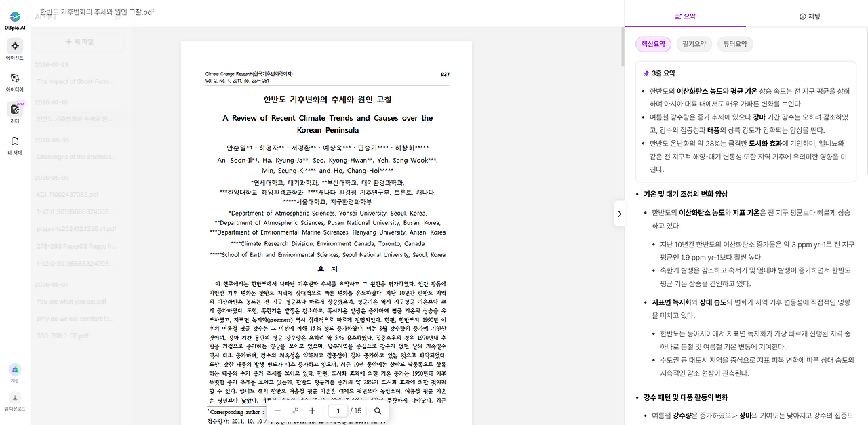Open the DBpia AI logo home
Image resolution: width=868 pixels, height=425 pixels.
click(x=15, y=20)
